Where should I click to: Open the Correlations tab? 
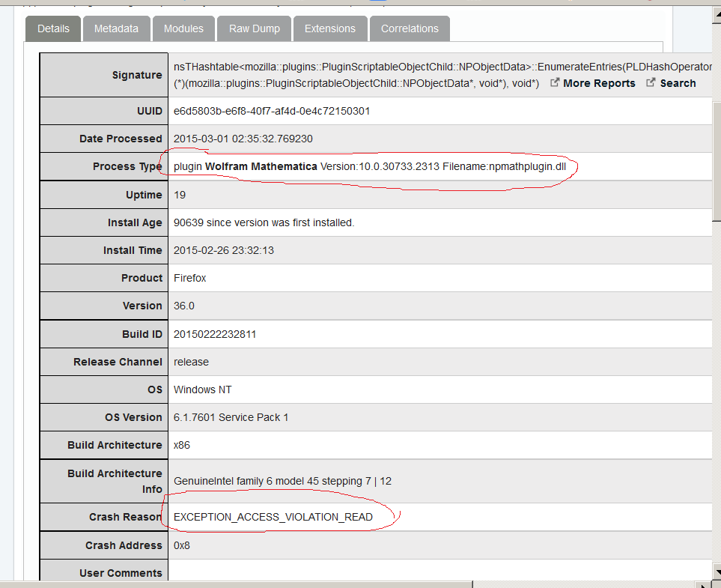click(410, 28)
